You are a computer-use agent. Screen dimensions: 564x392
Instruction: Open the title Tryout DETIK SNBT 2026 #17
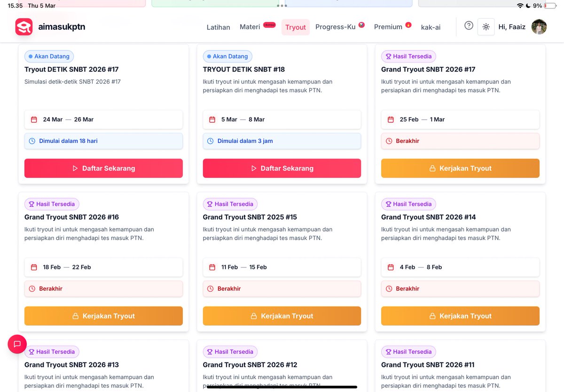tap(71, 70)
